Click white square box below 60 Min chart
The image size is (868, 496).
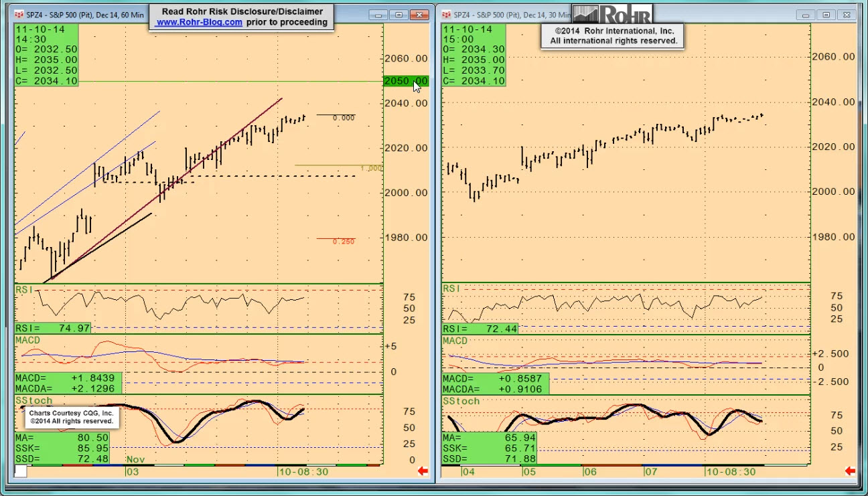tap(21, 471)
